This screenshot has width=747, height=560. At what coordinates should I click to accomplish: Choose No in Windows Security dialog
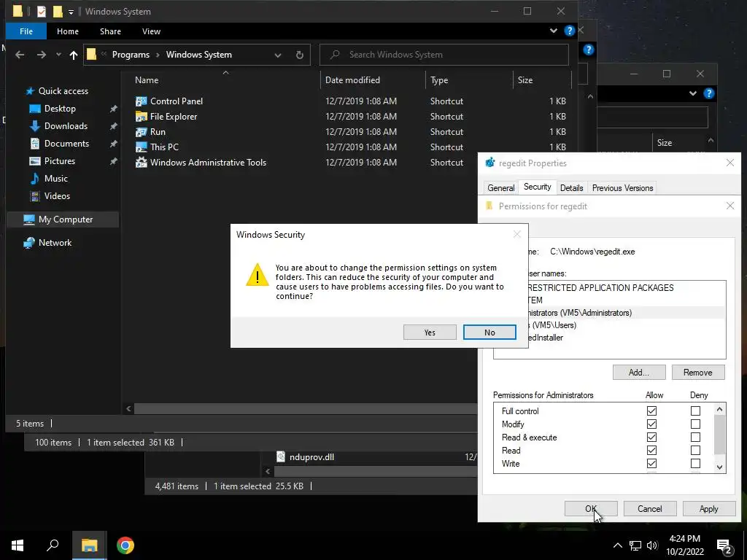(489, 332)
